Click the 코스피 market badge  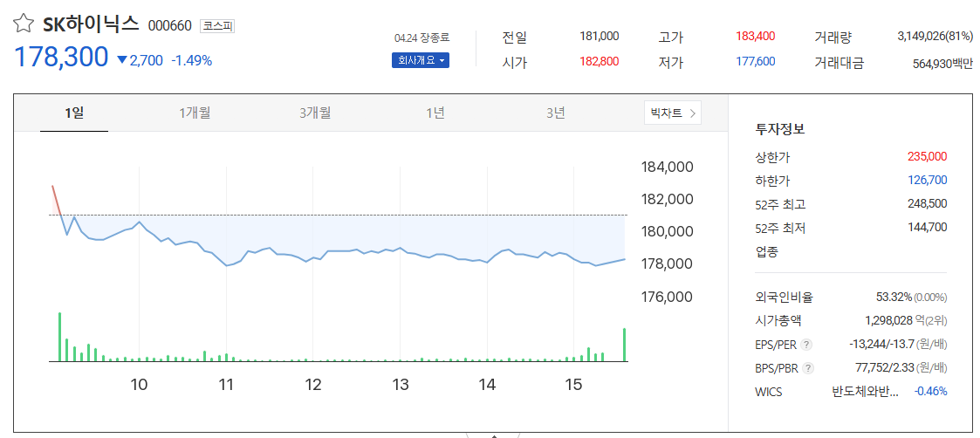(217, 25)
